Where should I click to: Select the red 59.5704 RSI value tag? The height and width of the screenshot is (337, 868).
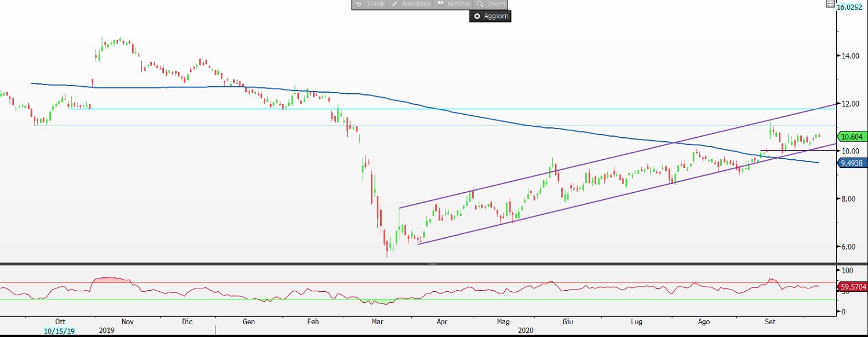(852, 286)
